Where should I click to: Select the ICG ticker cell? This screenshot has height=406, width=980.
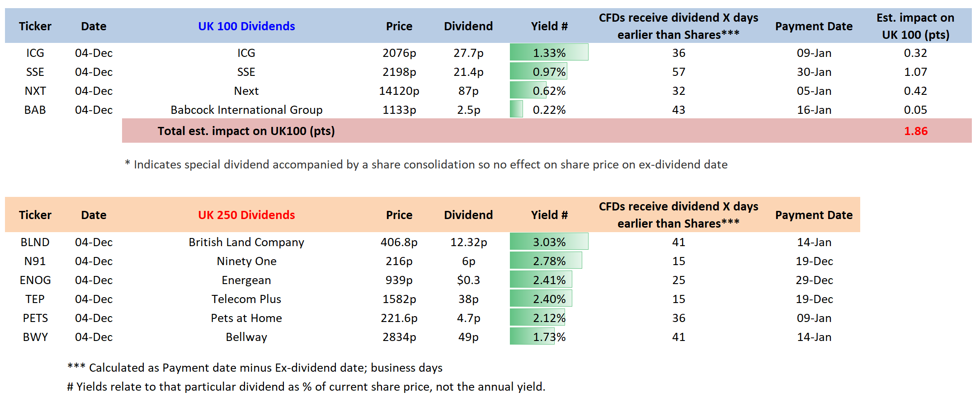(x=35, y=53)
